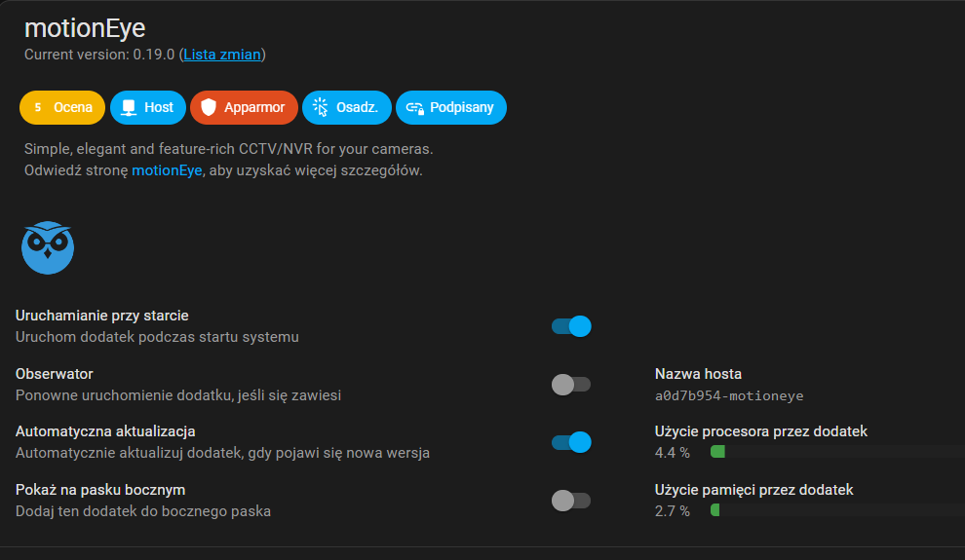Disable Uruchamianie przy starcie toggle
Viewport: 965px width, 560px height.
pyautogui.click(x=571, y=326)
